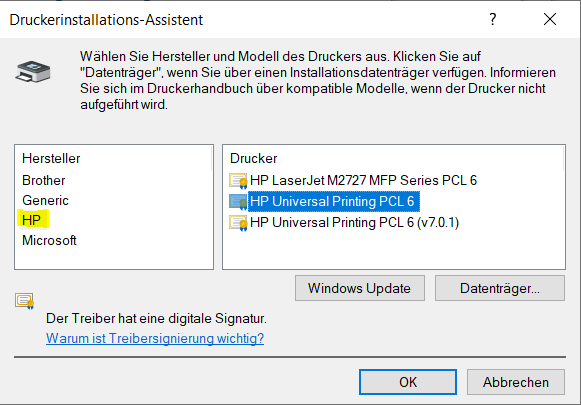Click the icon beside HP Universal Printing PCL 6

coord(238,202)
